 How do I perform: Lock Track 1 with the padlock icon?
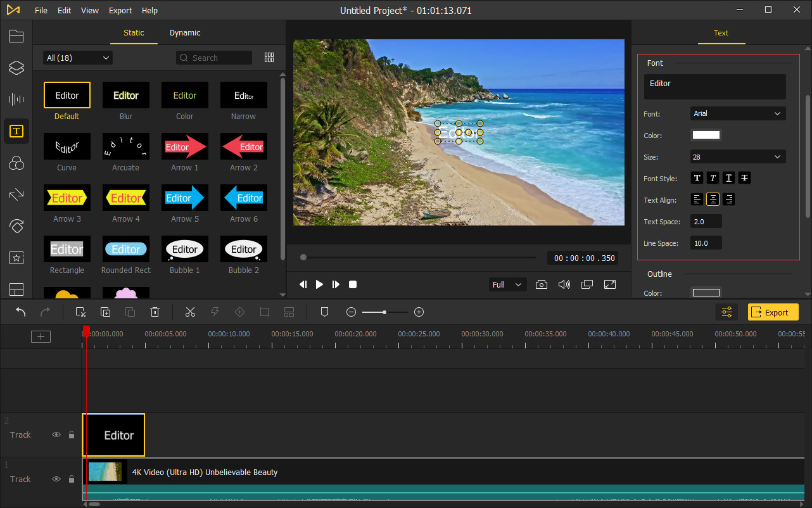click(71, 479)
